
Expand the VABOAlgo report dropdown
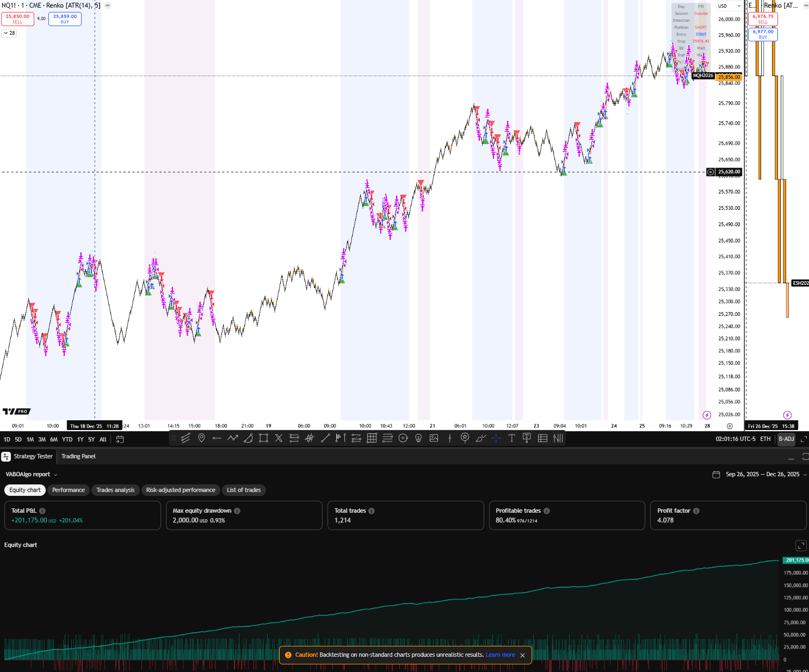click(32, 475)
